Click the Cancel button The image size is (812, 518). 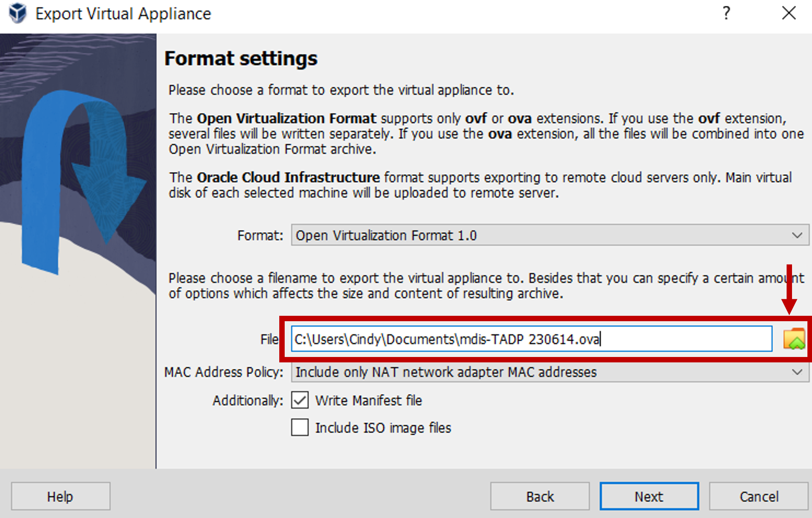[758, 496]
